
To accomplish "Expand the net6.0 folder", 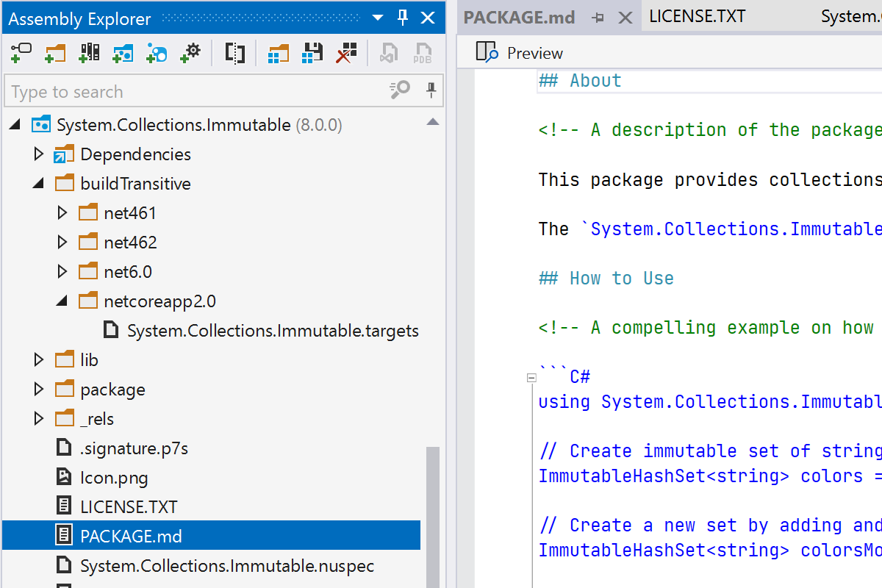I will click(62, 272).
